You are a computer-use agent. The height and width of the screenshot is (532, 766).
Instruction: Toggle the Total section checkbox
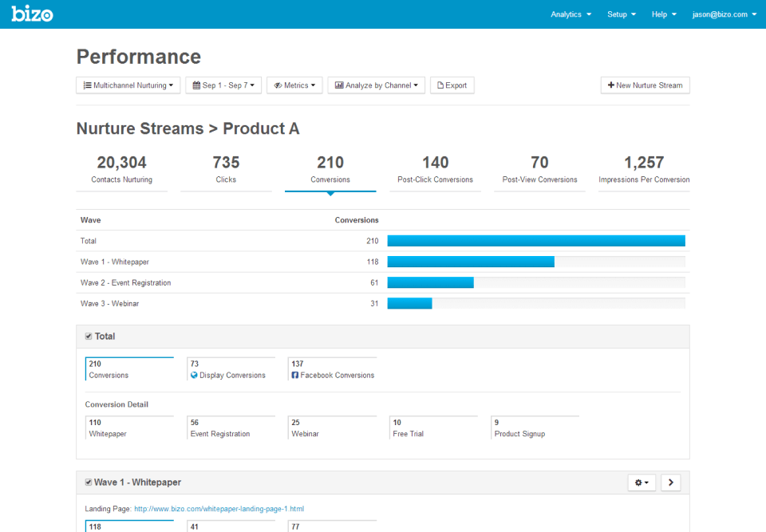click(89, 337)
